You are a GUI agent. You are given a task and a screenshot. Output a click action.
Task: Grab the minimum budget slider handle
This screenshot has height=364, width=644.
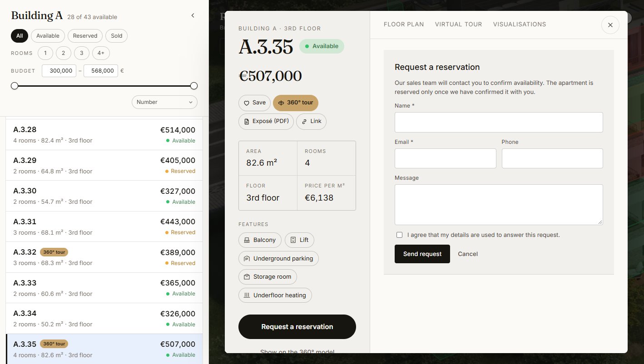[15, 86]
